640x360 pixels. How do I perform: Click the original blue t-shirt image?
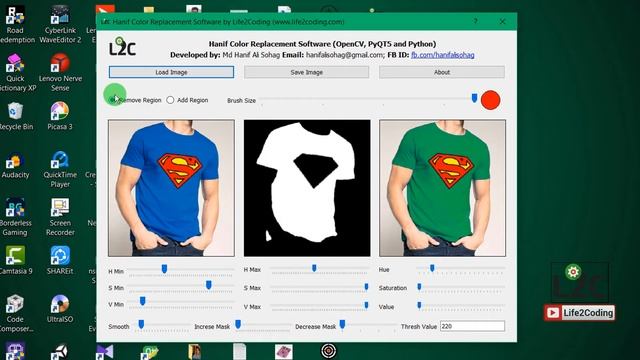pos(171,188)
